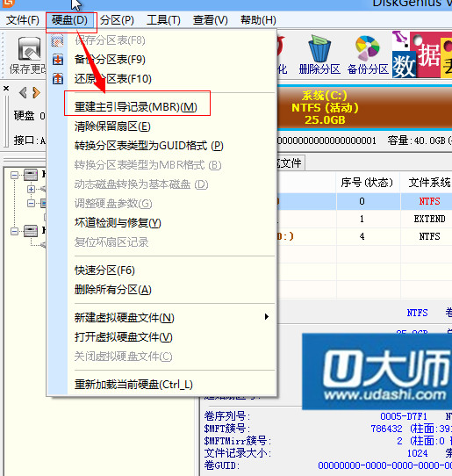
Task: Collapse the second hard disk tree node
Action: pyautogui.click(x=14, y=231)
